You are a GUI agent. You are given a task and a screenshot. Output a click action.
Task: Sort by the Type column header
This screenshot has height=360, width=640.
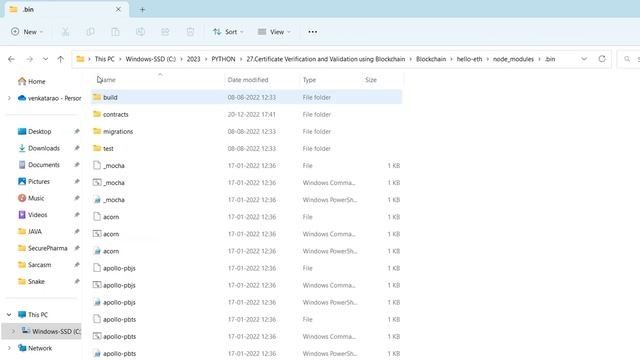coord(309,80)
